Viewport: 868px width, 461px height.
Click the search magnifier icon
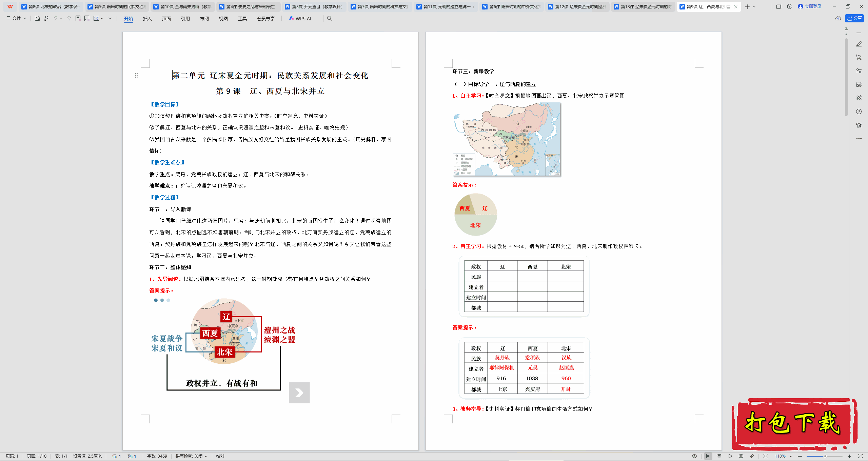pos(330,19)
